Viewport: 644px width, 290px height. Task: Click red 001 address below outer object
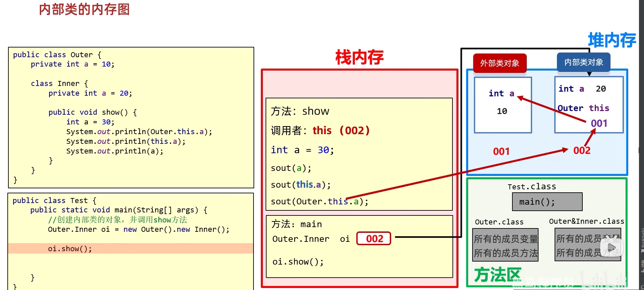pyautogui.click(x=501, y=152)
